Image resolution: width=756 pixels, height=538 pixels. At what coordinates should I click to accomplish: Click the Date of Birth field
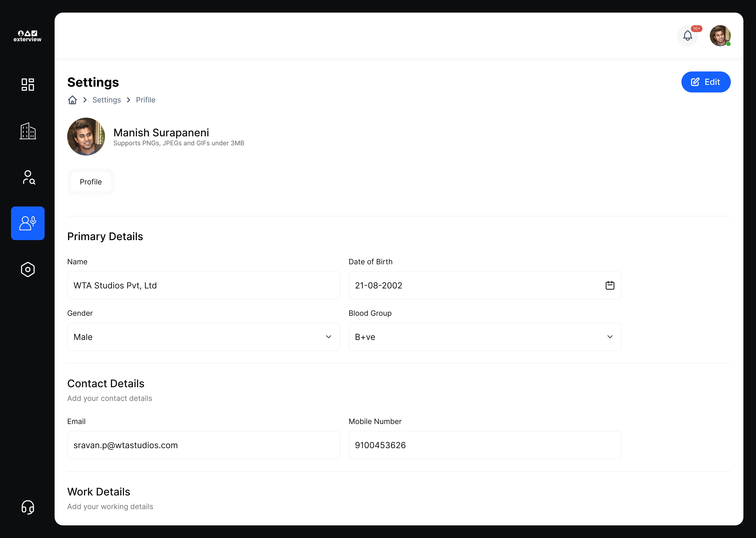[x=485, y=285]
